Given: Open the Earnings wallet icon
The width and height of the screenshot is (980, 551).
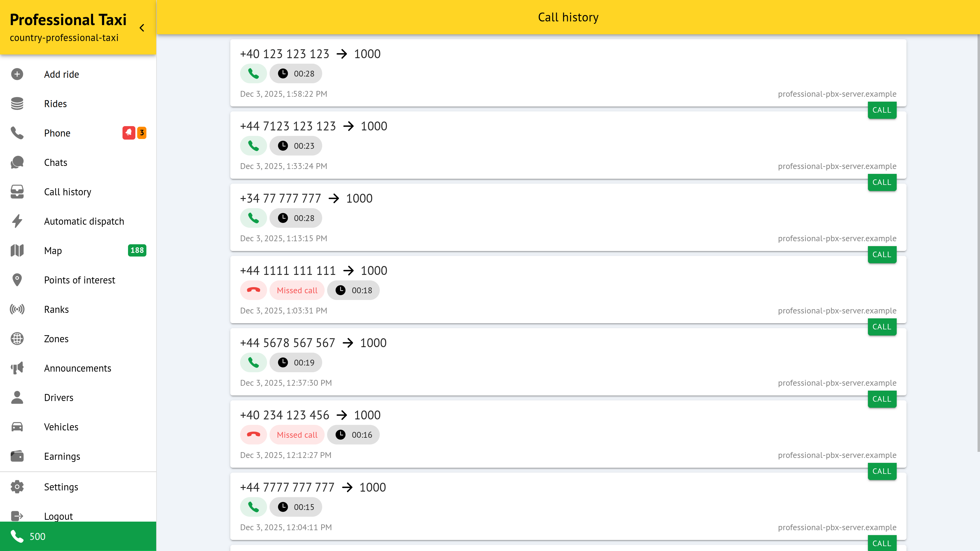Looking at the screenshot, I should click(17, 456).
